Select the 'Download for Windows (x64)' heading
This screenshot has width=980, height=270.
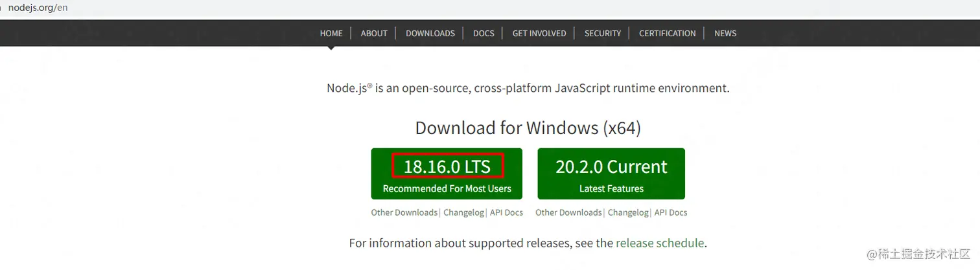point(528,128)
